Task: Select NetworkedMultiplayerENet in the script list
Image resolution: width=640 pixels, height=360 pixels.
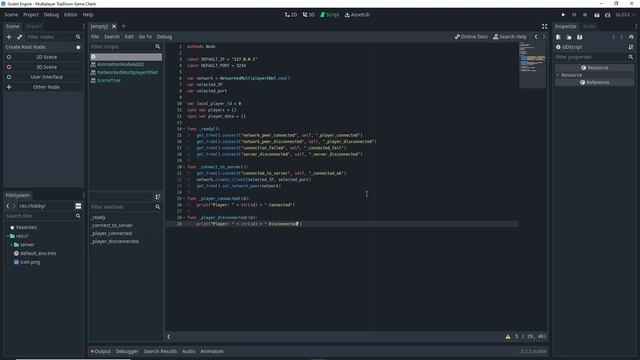Action: coord(126,72)
